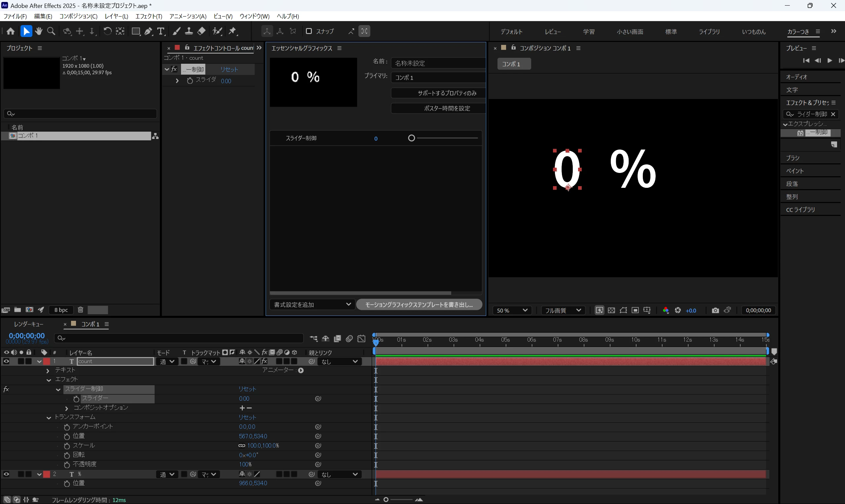
Task: Select the Zoom magnifier tool
Action: tap(51, 31)
